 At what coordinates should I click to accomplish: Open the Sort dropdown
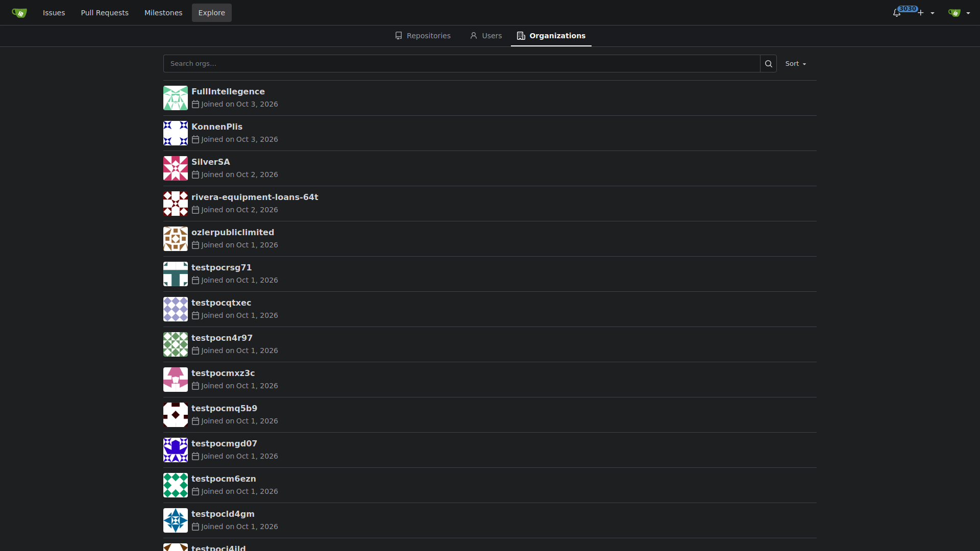point(796,64)
